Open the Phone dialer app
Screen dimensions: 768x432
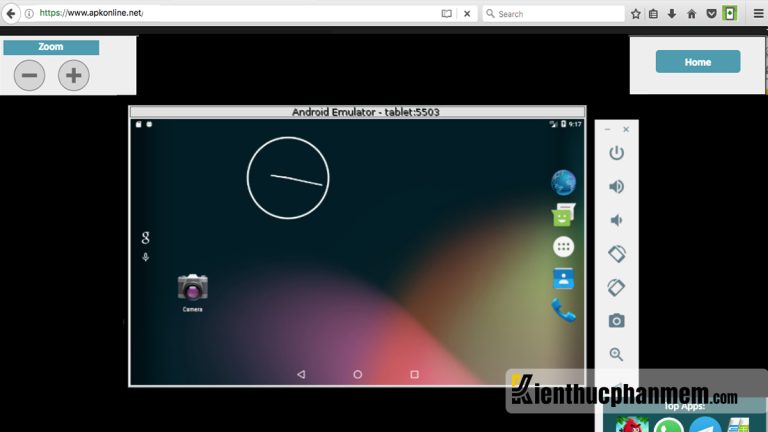pyautogui.click(x=563, y=311)
